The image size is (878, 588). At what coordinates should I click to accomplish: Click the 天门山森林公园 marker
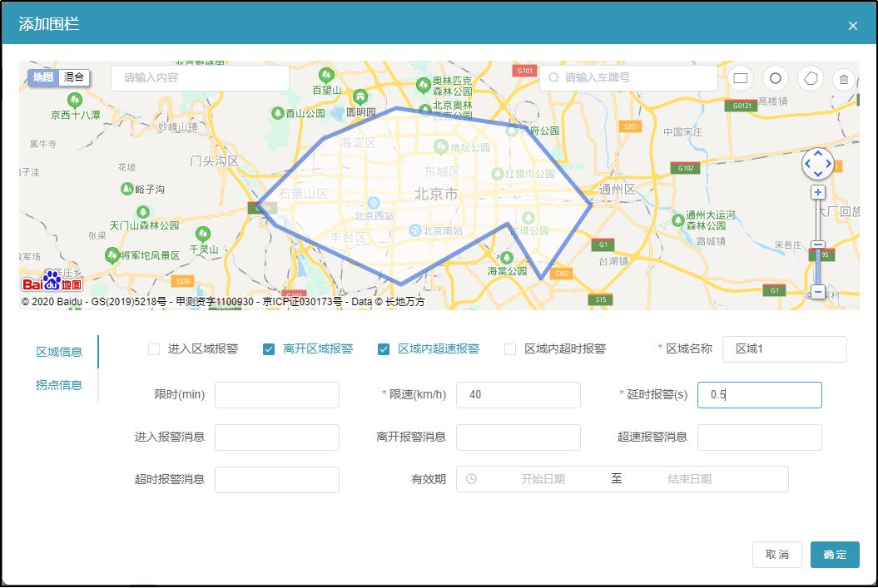(143, 212)
